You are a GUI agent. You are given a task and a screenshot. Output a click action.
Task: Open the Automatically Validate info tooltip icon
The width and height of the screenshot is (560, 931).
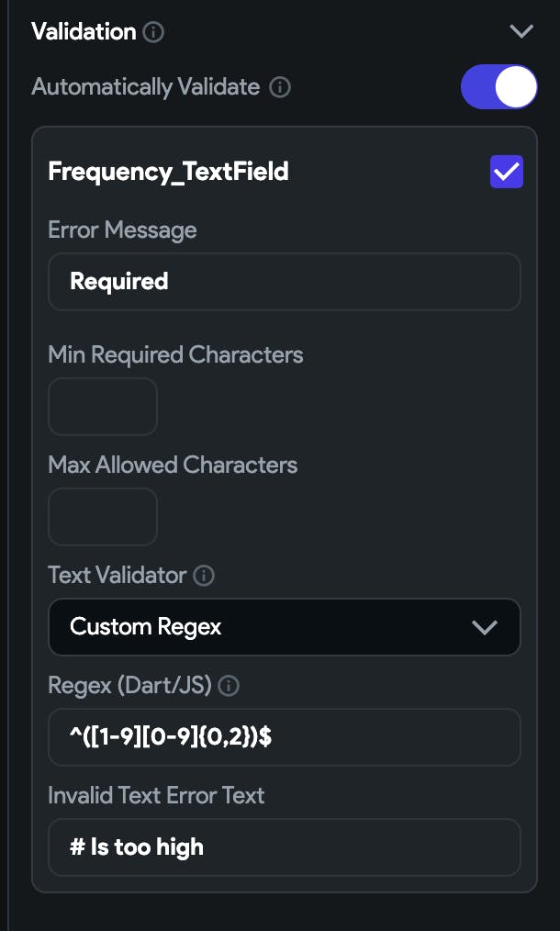click(x=280, y=87)
